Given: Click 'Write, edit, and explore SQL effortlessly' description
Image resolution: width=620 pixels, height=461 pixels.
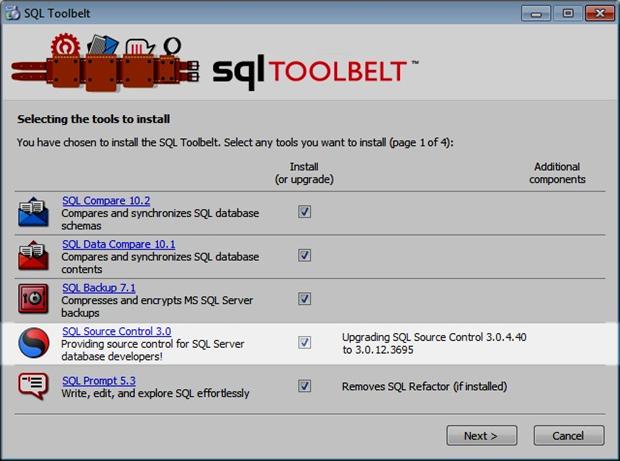Looking at the screenshot, I should (155, 393).
